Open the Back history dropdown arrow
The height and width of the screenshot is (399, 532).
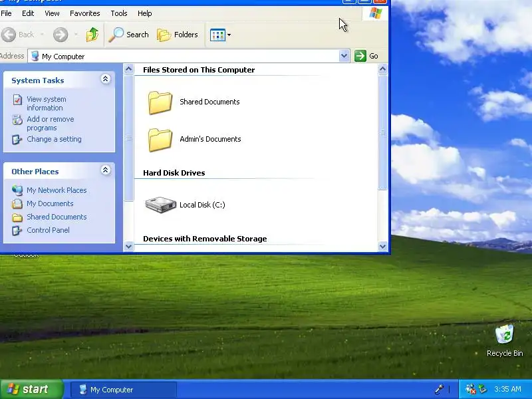point(42,35)
